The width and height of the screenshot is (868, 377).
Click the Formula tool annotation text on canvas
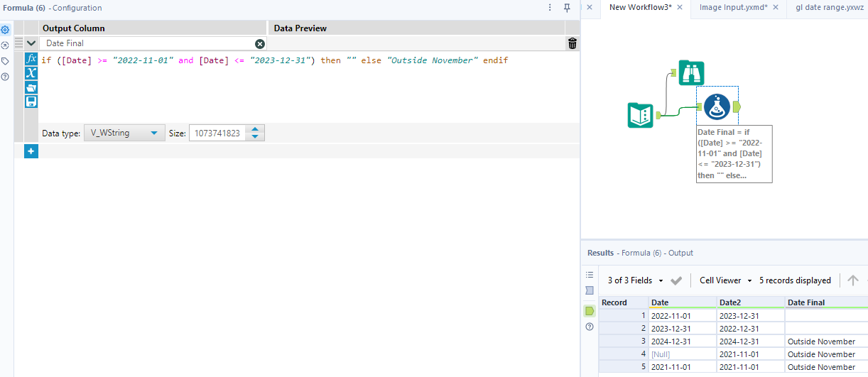[734, 153]
